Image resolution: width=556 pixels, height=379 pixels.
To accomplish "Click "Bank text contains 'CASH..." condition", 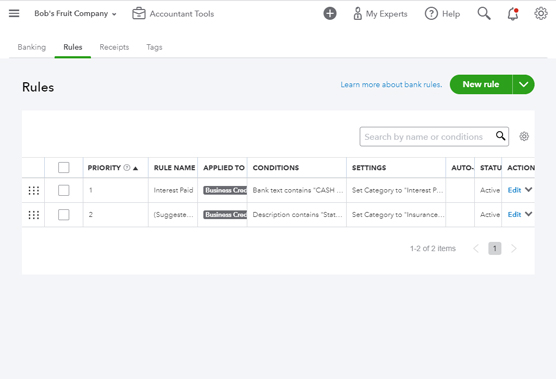I will 298,190.
